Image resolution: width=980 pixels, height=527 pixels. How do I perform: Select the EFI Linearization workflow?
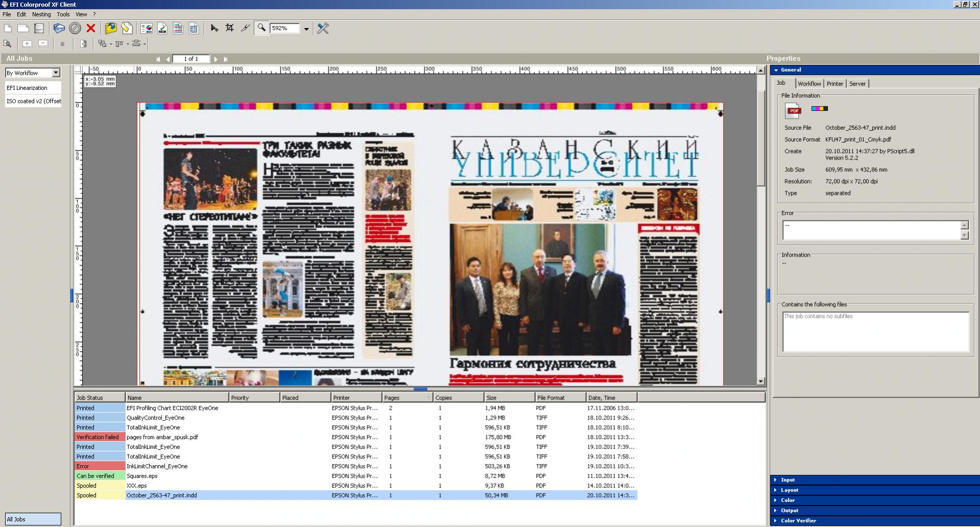coord(33,88)
